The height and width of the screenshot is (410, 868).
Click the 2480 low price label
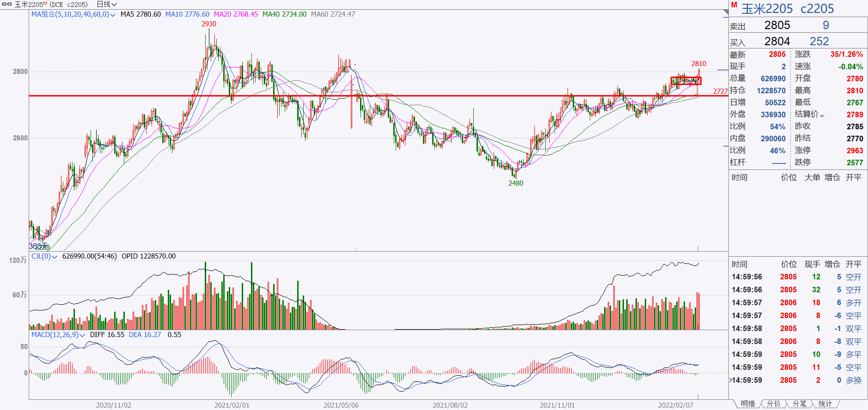[x=516, y=183]
